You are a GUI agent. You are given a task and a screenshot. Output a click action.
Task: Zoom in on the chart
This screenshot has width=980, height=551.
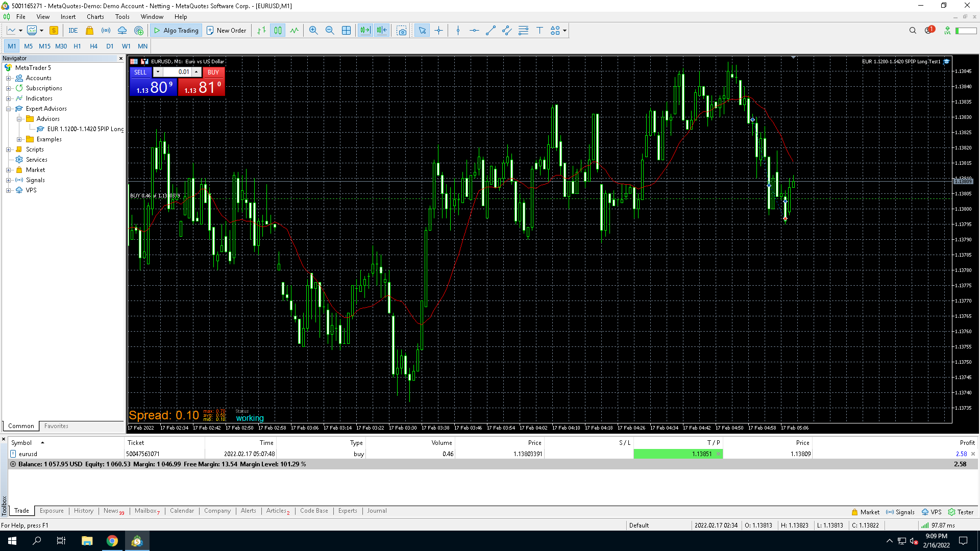click(313, 31)
